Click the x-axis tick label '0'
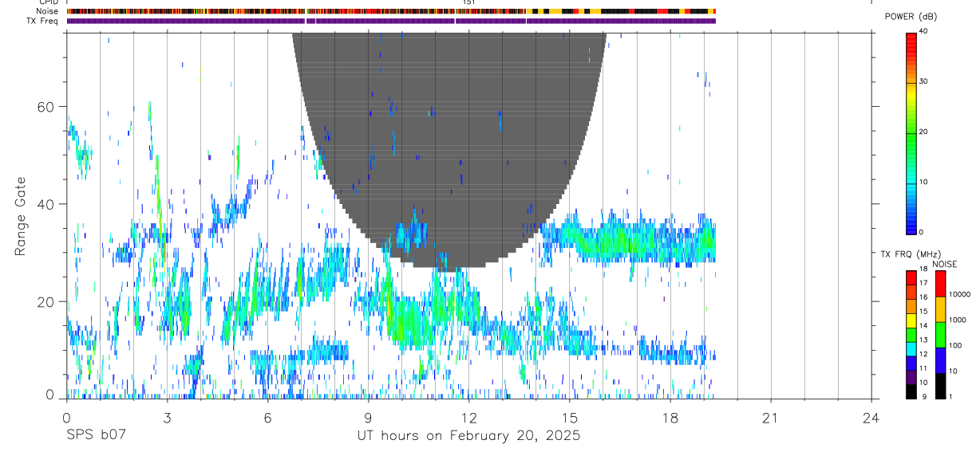The height and width of the screenshot is (452, 980). click(66, 418)
